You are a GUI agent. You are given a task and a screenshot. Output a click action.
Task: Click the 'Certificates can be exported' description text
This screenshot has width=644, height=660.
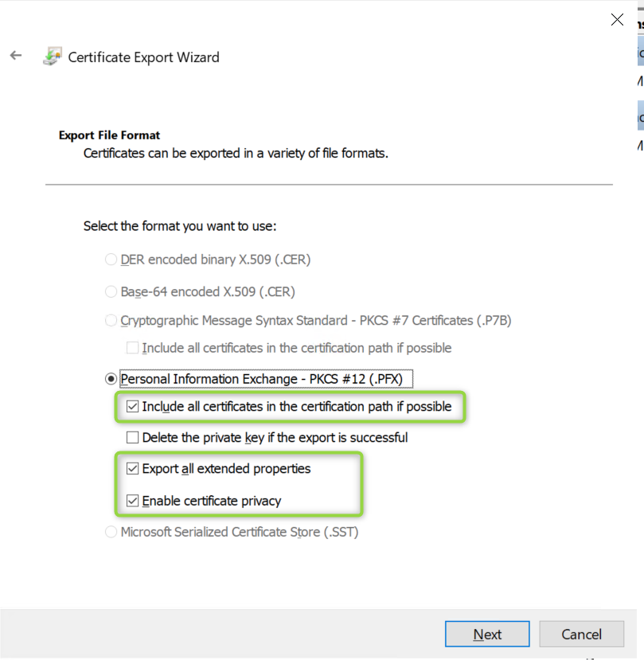[x=236, y=152]
